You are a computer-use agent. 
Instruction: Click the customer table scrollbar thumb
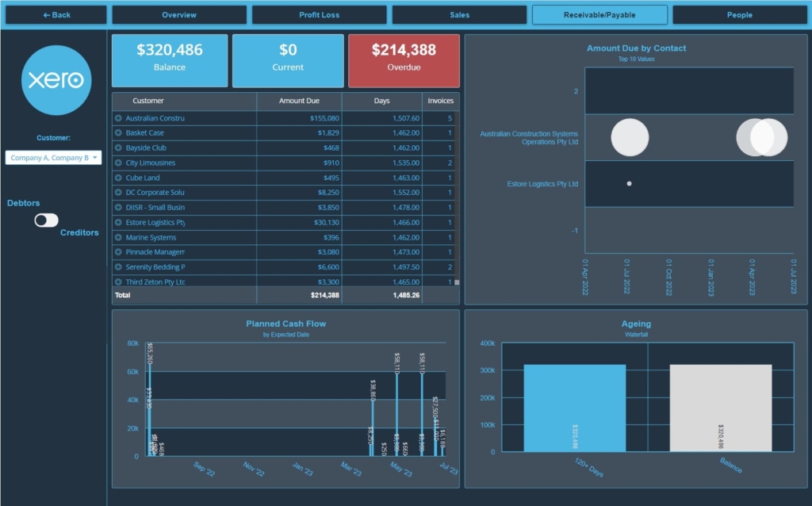pos(457,282)
